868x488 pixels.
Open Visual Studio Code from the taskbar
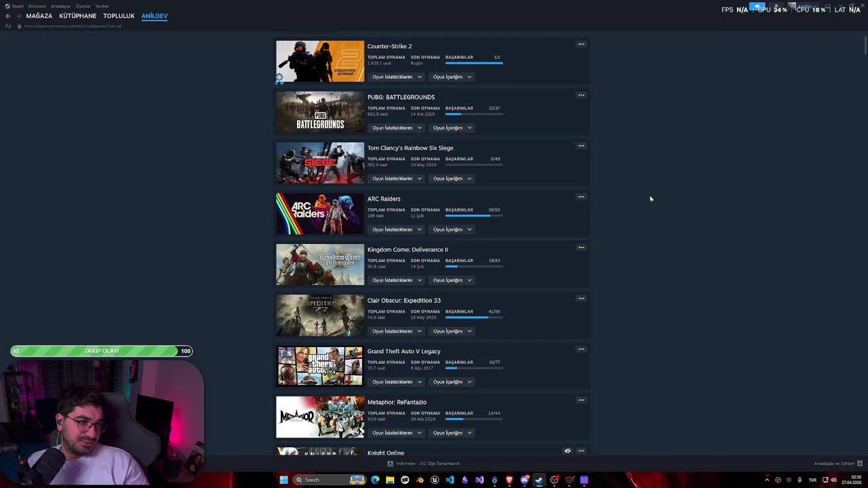point(450,480)
